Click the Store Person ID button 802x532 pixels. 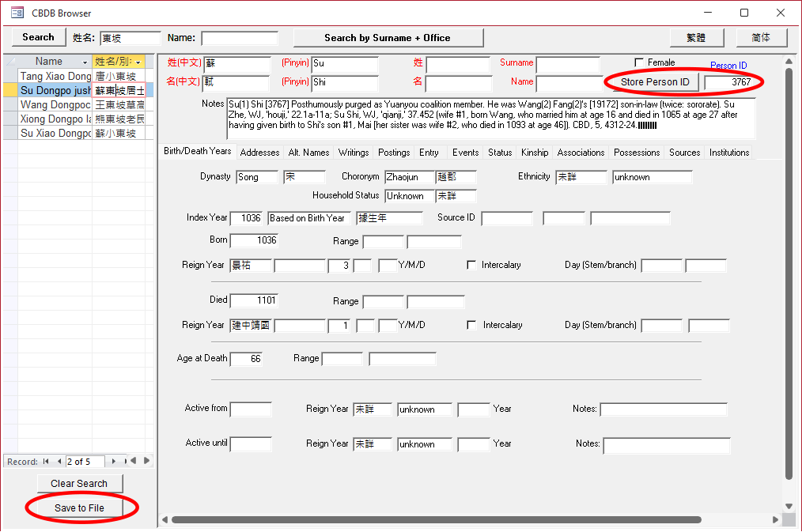655,82
